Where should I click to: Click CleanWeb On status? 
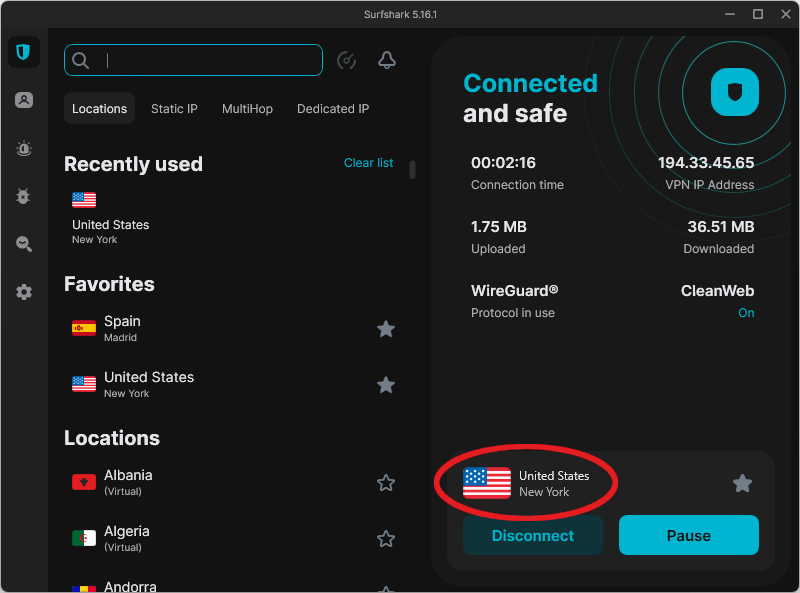coord(746,313)
